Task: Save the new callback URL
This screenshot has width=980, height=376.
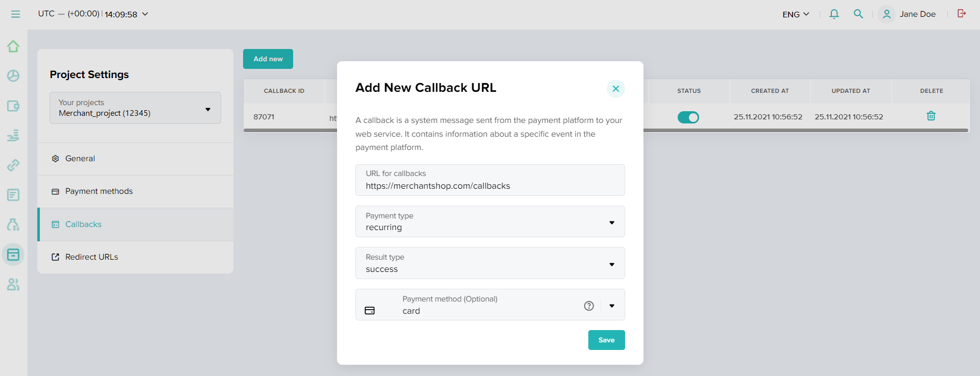Action: pyautogui.click(x=606, y=340)
